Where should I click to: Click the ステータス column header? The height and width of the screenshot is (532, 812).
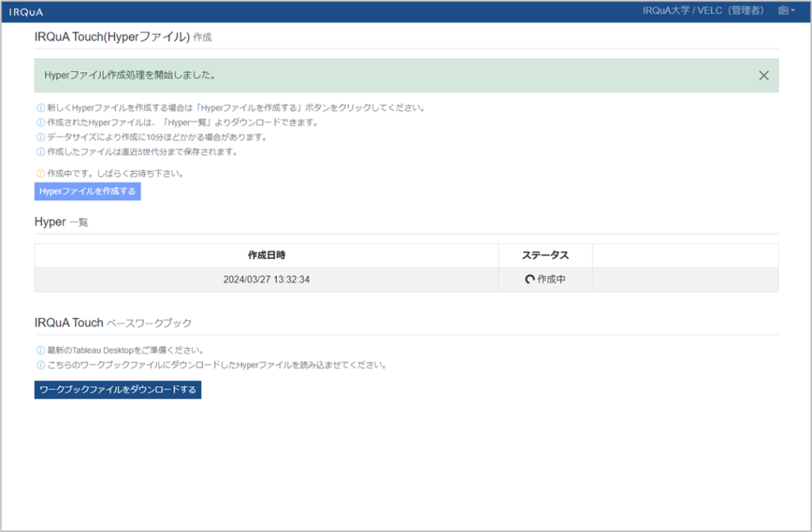coord(545,255)
